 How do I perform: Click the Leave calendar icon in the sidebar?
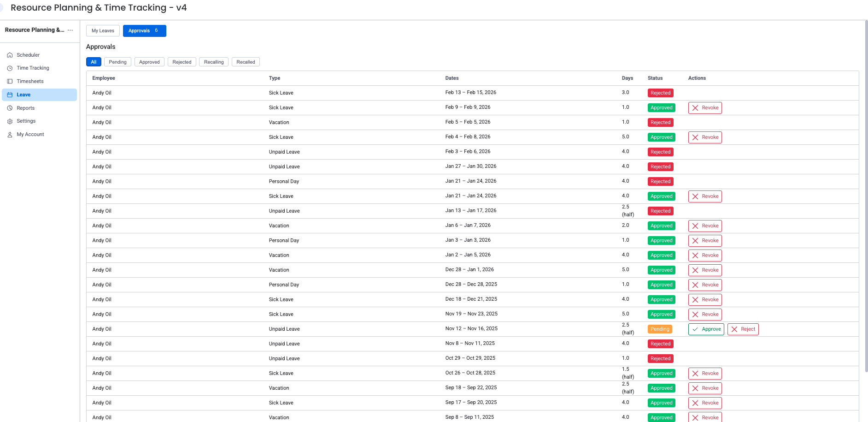[10, 95]
